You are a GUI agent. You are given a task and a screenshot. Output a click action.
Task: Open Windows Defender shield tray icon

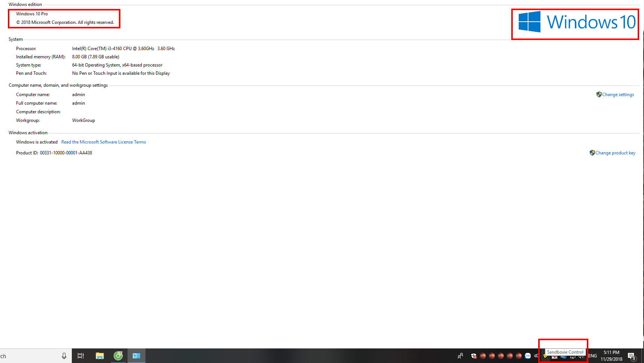coord(474,356)
